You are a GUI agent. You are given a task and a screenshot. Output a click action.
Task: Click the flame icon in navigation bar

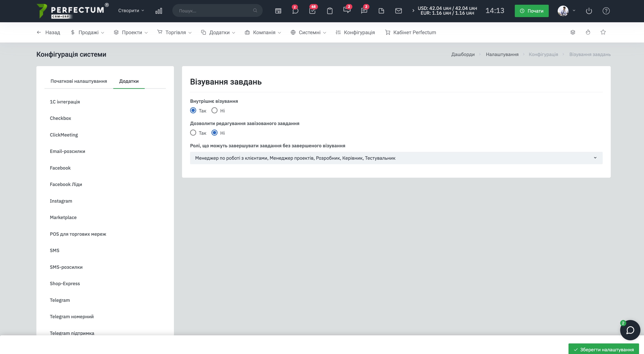(588, 32)
